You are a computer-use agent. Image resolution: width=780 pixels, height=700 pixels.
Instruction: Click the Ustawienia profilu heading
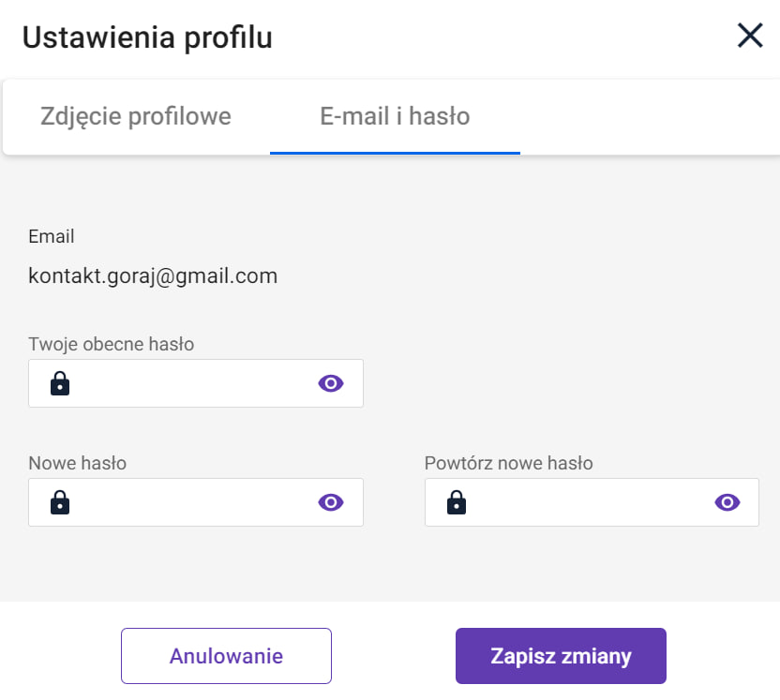[x=147, y=37]
